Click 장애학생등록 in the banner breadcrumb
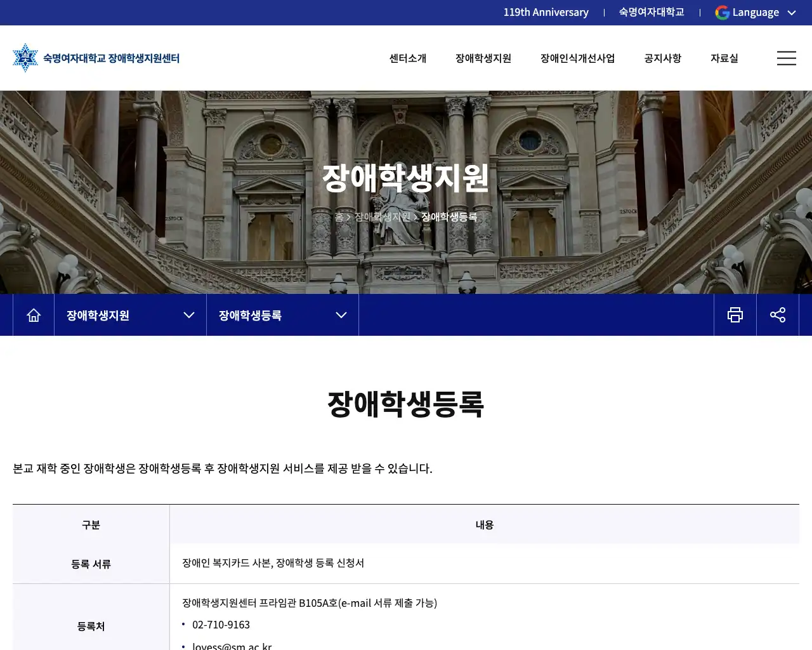Screen dimensions: 812x650 pyautogui.click(x=449, y=217)
